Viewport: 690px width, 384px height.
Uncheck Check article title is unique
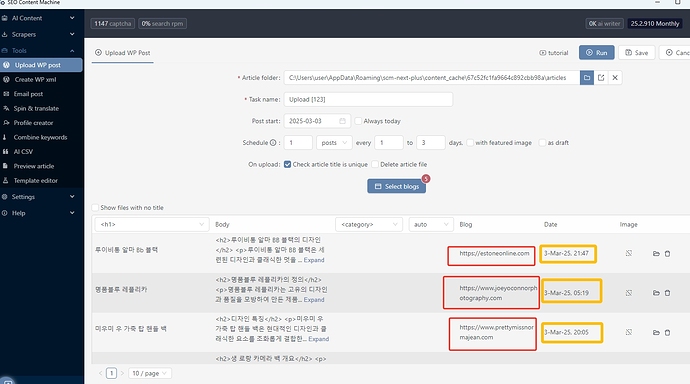[287, 165]
